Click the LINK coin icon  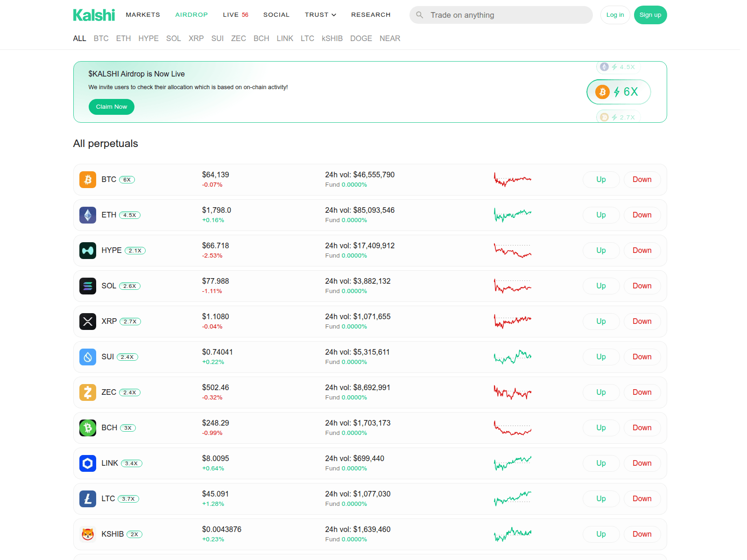pyautogui.click(x=88, y=463)
